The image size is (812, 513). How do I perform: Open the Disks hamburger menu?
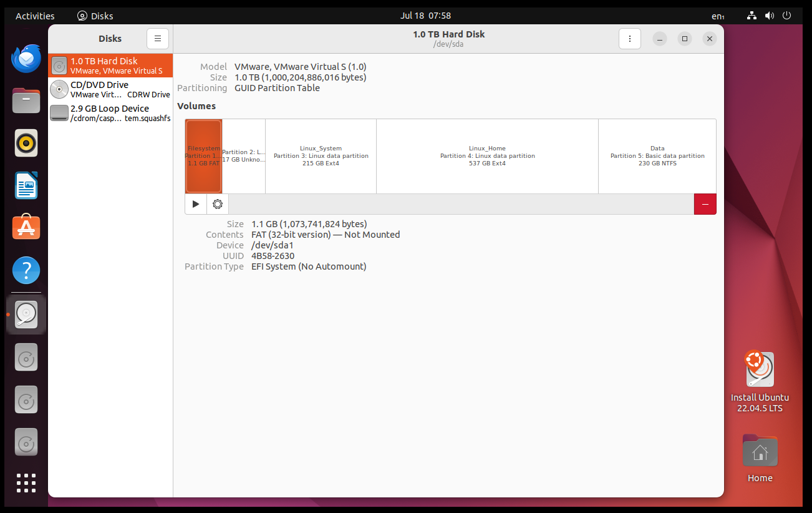point(157,38)
